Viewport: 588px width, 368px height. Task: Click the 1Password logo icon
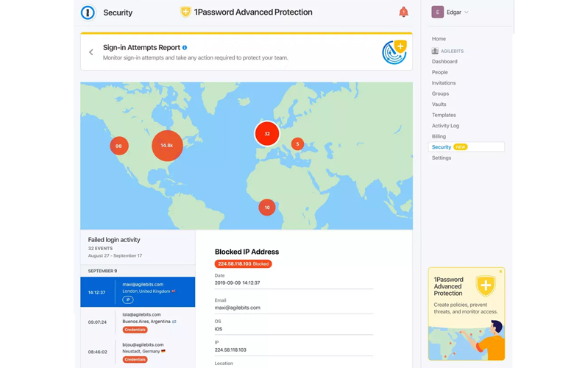coord(88,13)
